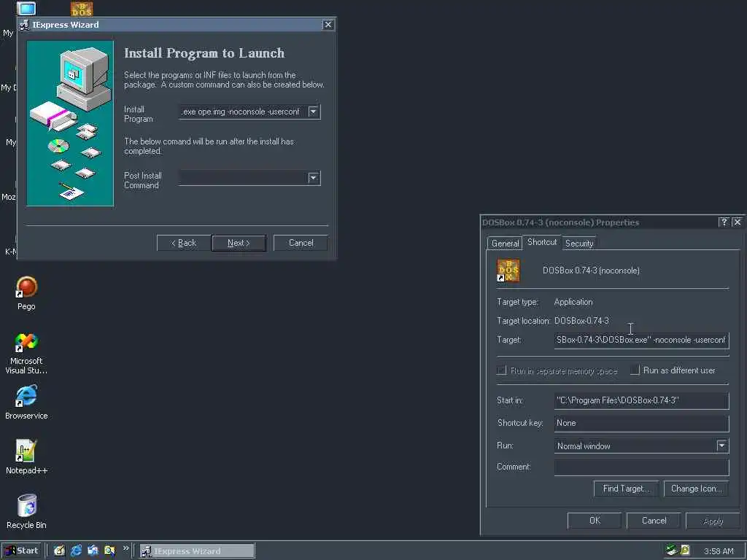Viewport: 747px width, 560px height.
Task: Close the IExpress Wizard window
Action: coord(328,25)
